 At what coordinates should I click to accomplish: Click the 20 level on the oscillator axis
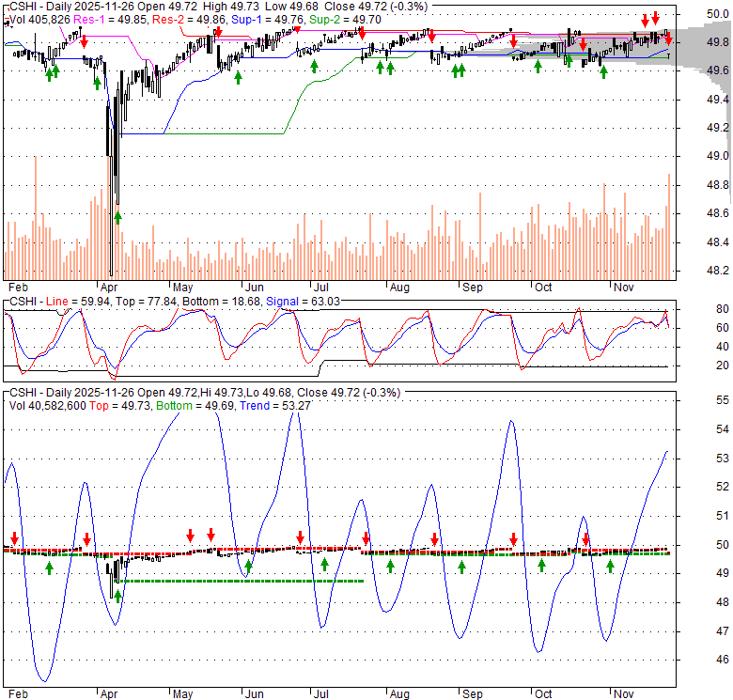point(723,366)
